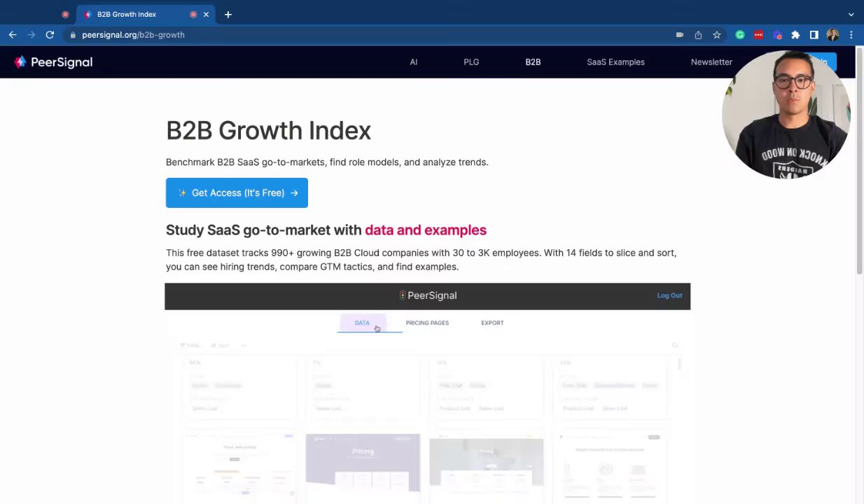Reload the PeerSignal page
Screen dimensions: 864x504
[x=50, y=34]
